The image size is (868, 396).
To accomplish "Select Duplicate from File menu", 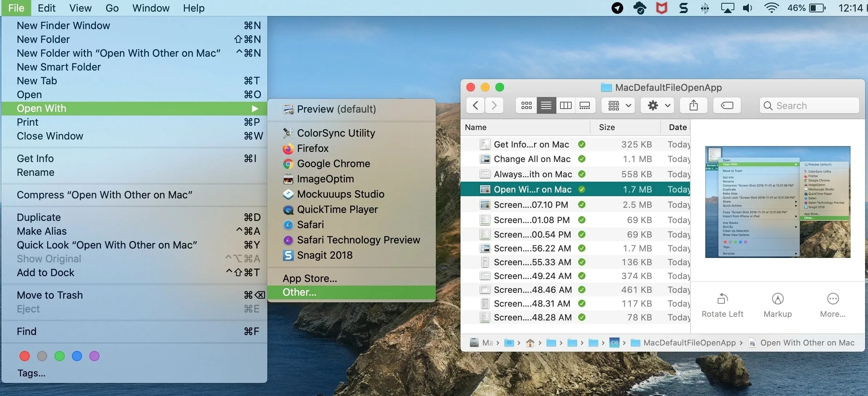I will [134, 217].
